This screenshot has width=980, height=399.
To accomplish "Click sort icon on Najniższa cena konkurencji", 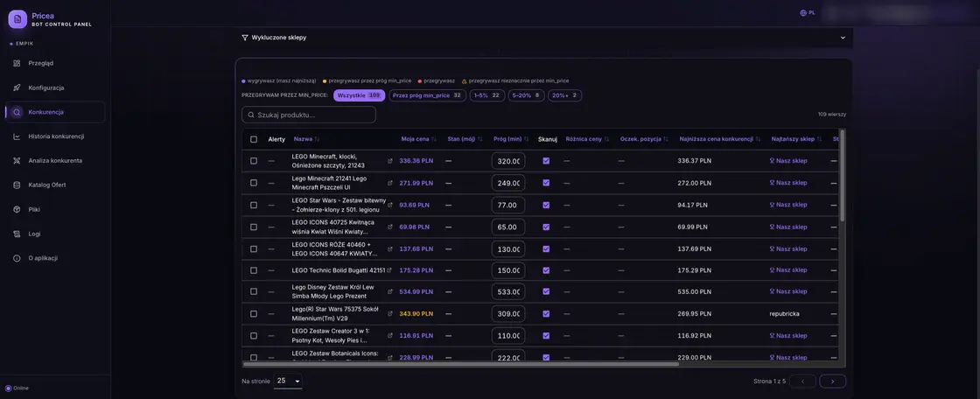I will (758, 139).
